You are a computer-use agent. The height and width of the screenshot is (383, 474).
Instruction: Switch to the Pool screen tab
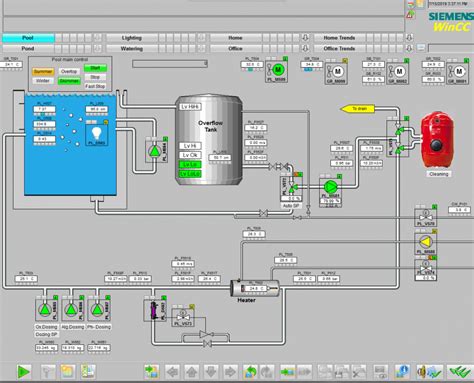pyautogui.click(x=28, y=38)
